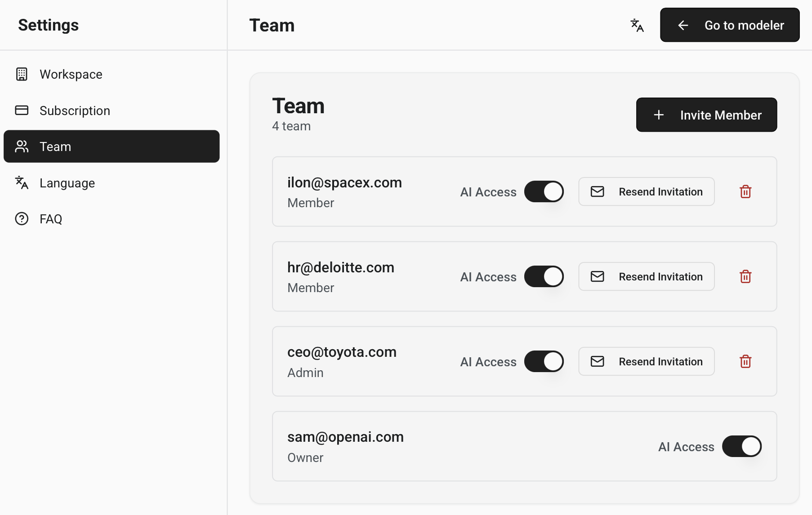The height and width of the screenshot is (515, 812).
Task: Click the envelope icon in ceo@toyota.com row
Action: (x=597, y=361)
